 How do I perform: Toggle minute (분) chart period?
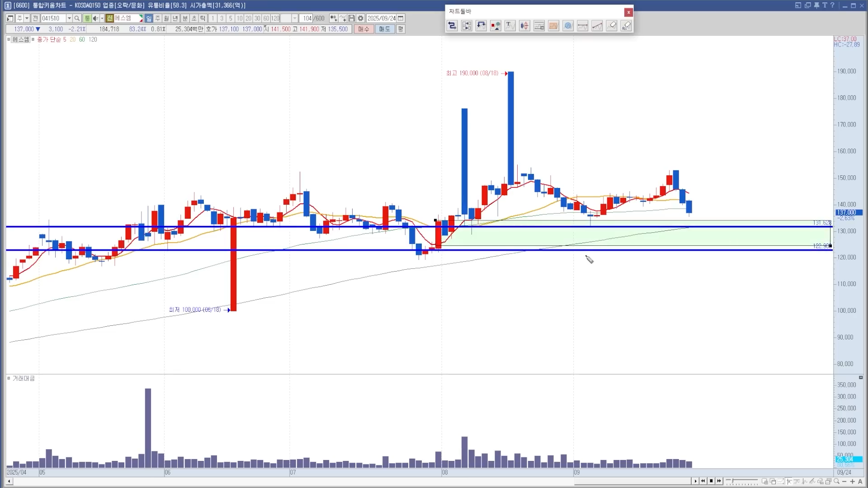click(185, 19)
